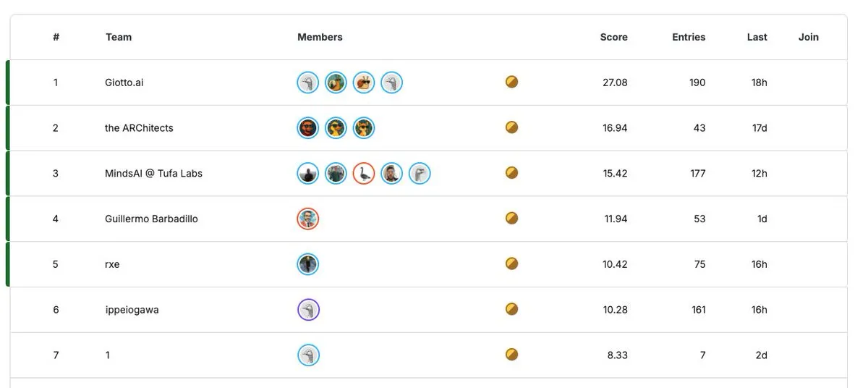Open the rxe team member avatar
868x388 pixels.
click(x=308, y=264)
